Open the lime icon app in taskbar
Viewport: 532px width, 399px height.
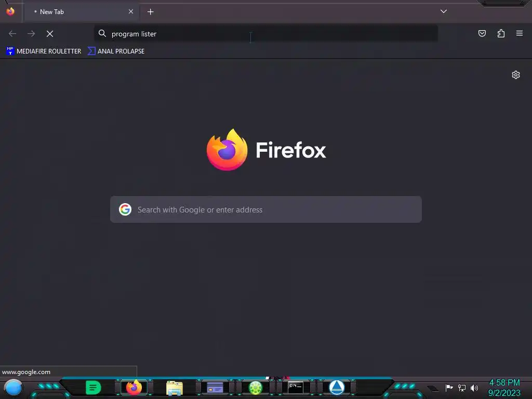tap(256, 388)
